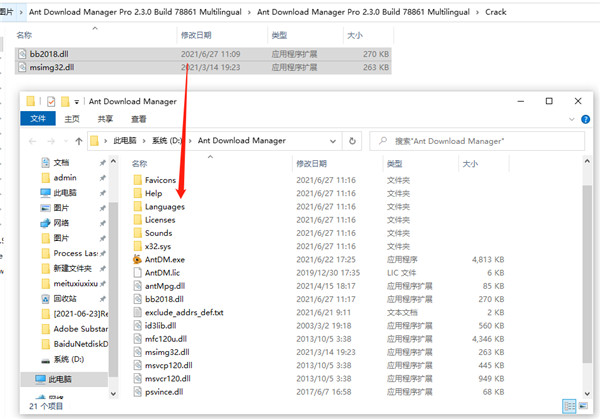Select msimg32.dll in the Crack window
Viewport: 600px width, 419px height.
203,67
